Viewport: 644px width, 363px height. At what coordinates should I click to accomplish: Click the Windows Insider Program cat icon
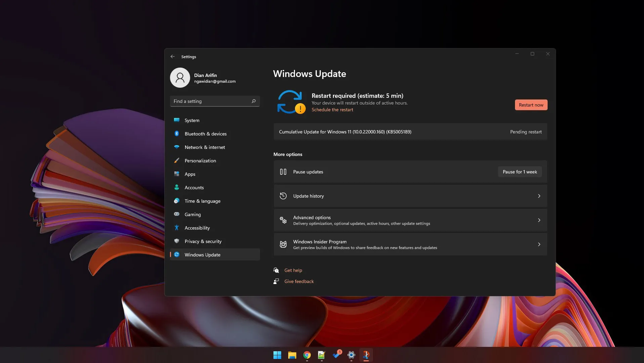[283, 244]
